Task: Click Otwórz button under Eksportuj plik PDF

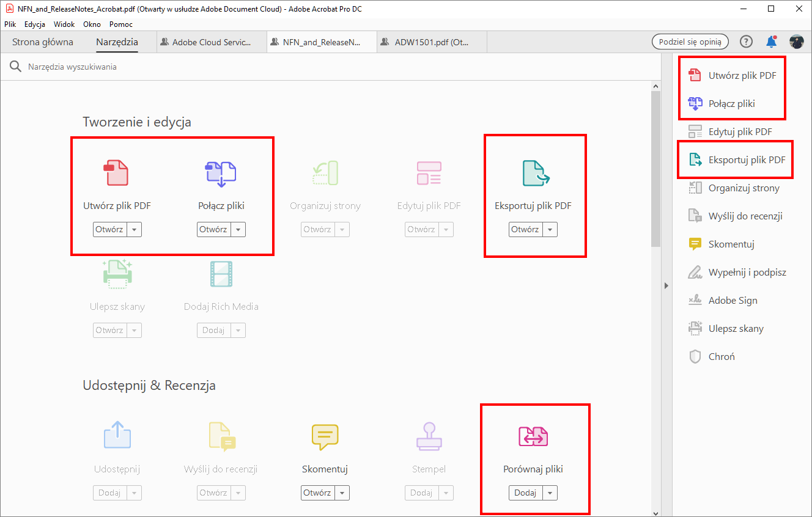Action: point(526,230)
